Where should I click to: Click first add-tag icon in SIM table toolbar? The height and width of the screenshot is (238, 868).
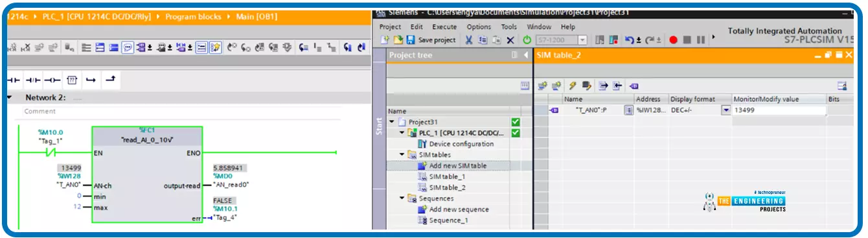click(543, 86)
